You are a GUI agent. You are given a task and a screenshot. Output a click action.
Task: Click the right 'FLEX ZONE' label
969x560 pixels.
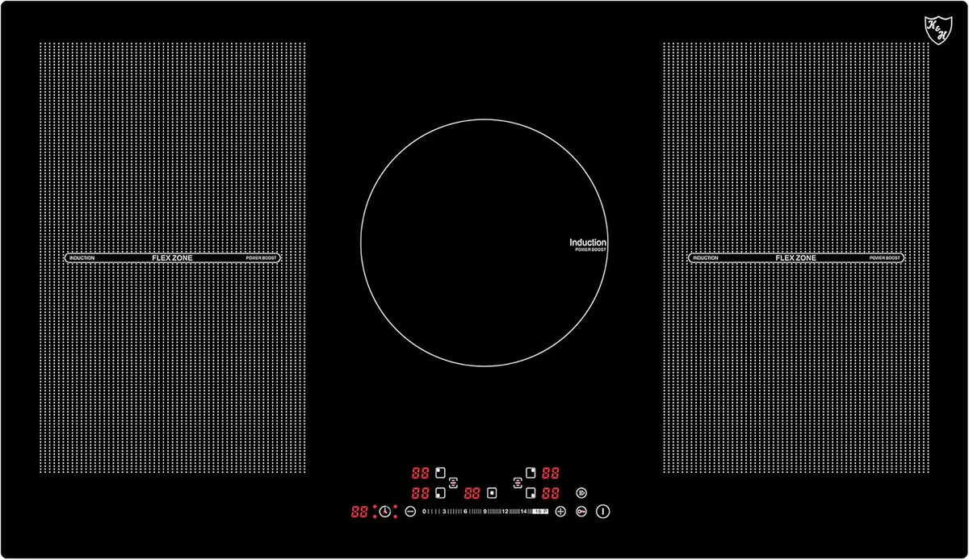point(796,258)
